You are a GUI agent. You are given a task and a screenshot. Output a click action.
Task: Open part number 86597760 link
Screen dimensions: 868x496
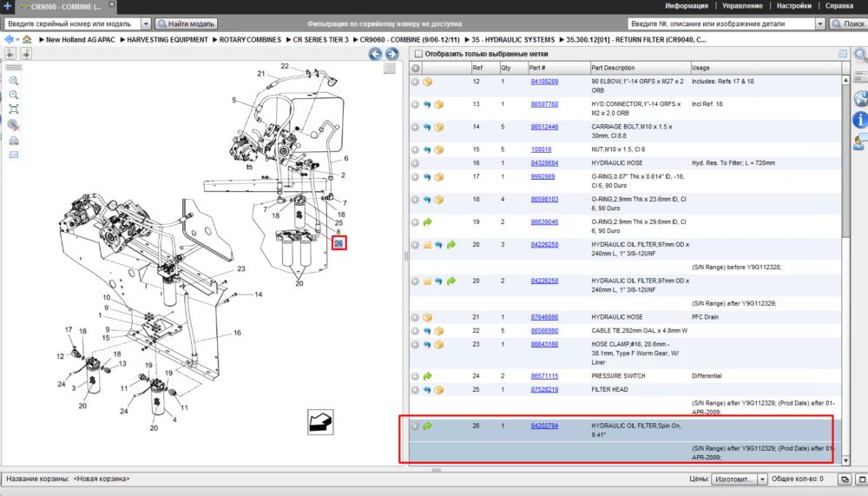tap(544, 104)
